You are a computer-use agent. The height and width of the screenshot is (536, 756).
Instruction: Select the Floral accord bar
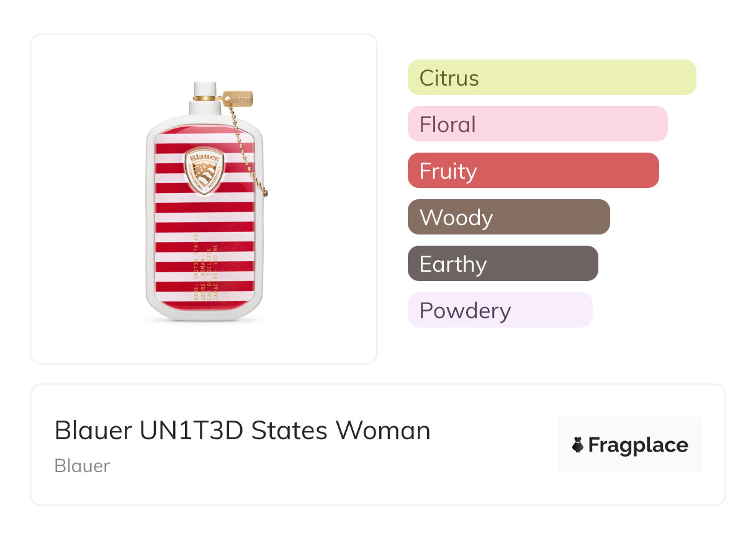(x=537, y=124)
